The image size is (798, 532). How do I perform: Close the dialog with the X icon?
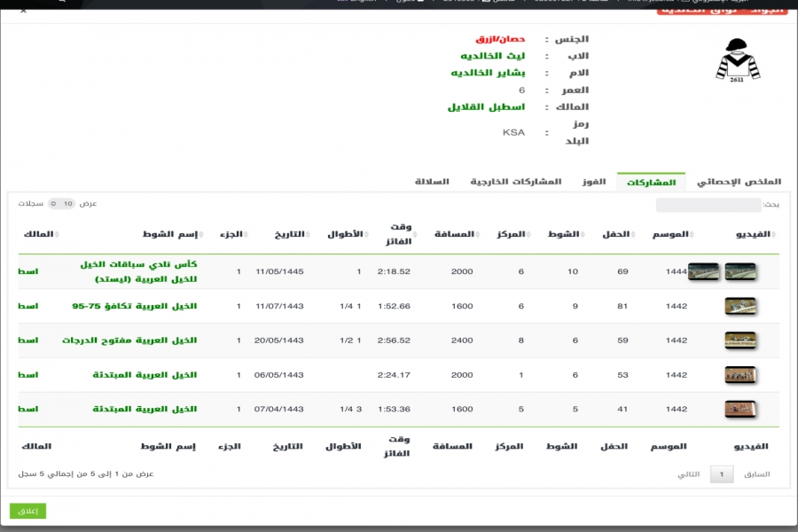[x=23, y=11]
